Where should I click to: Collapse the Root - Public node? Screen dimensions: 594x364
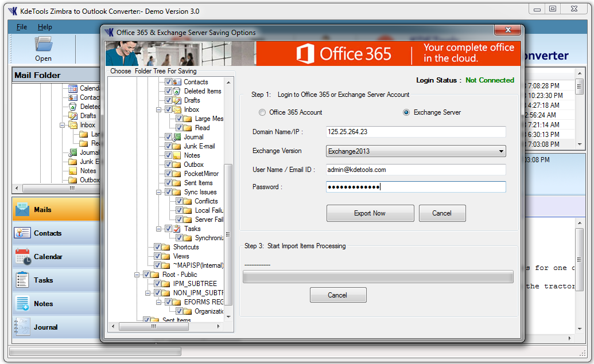click(x=137, y=275)
